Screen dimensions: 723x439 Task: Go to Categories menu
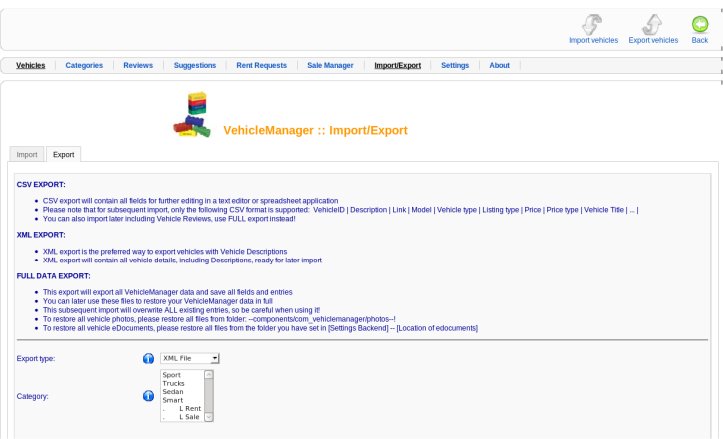pos(84,65)
